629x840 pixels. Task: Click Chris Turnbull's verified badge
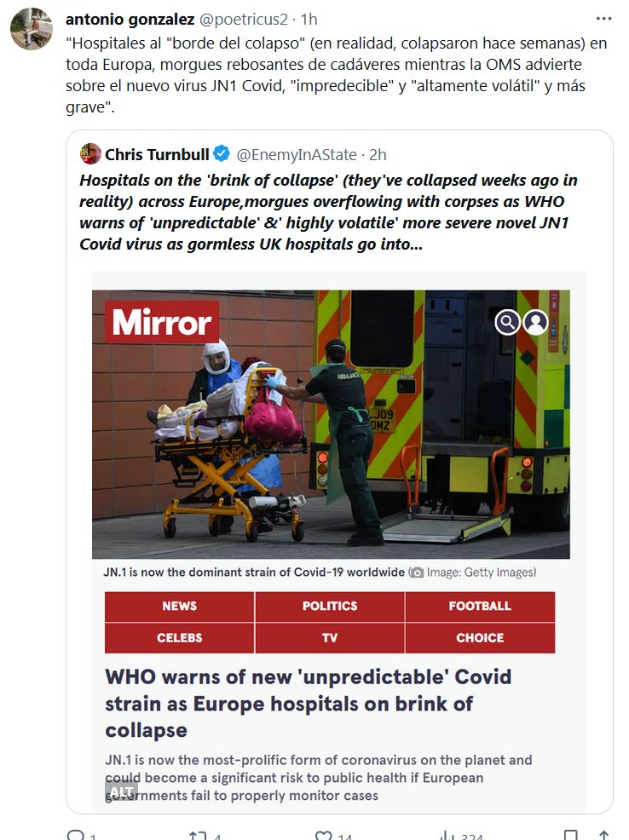(221, 154)
